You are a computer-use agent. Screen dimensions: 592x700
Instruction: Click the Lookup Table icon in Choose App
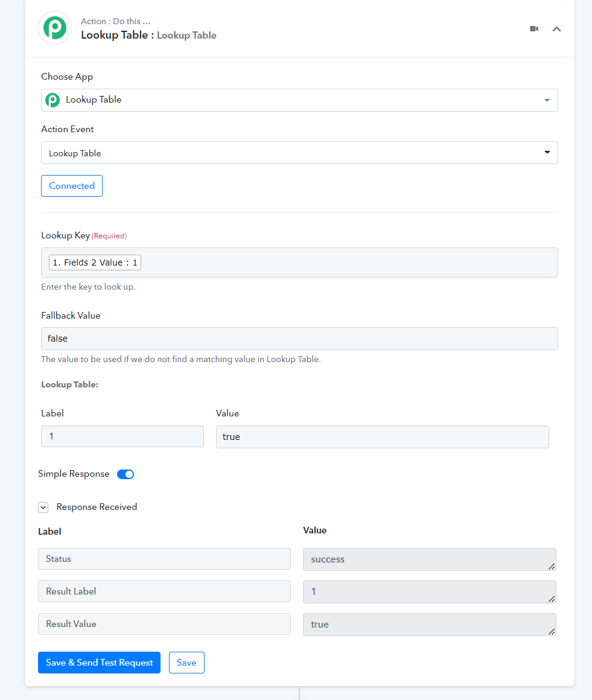(x=53, y=100)
